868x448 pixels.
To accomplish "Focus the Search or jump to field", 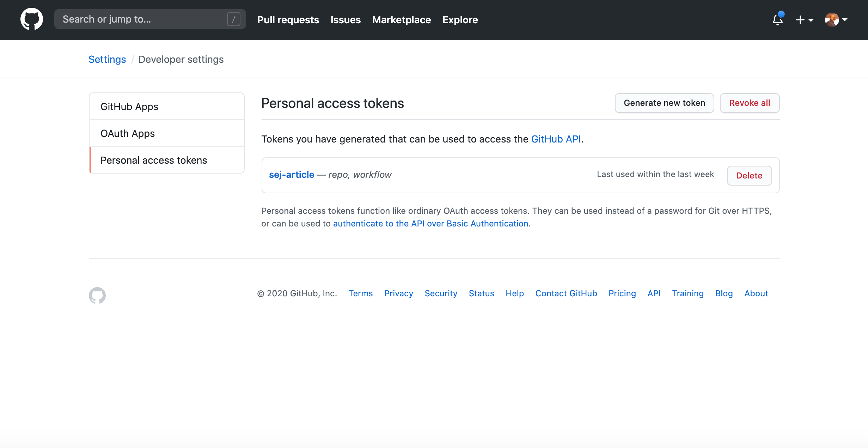I will tap(150, 19).
